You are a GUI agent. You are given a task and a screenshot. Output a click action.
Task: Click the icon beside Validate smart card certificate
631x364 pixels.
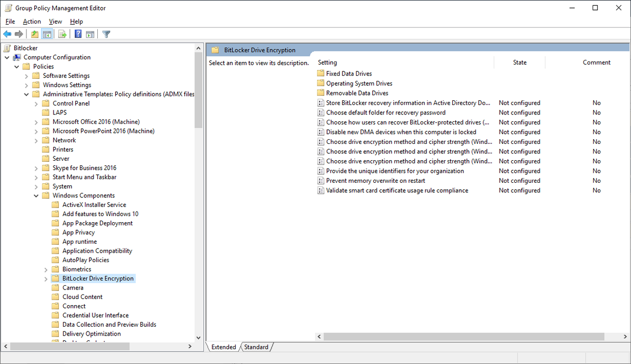[321, 190]
